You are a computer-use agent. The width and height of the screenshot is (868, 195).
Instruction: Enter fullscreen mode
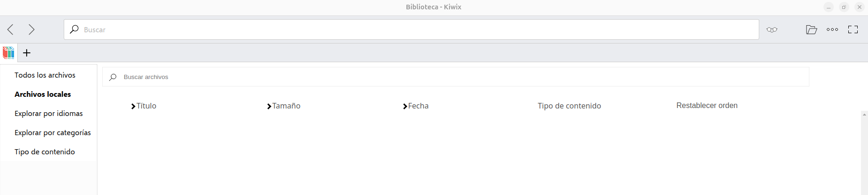853,30
